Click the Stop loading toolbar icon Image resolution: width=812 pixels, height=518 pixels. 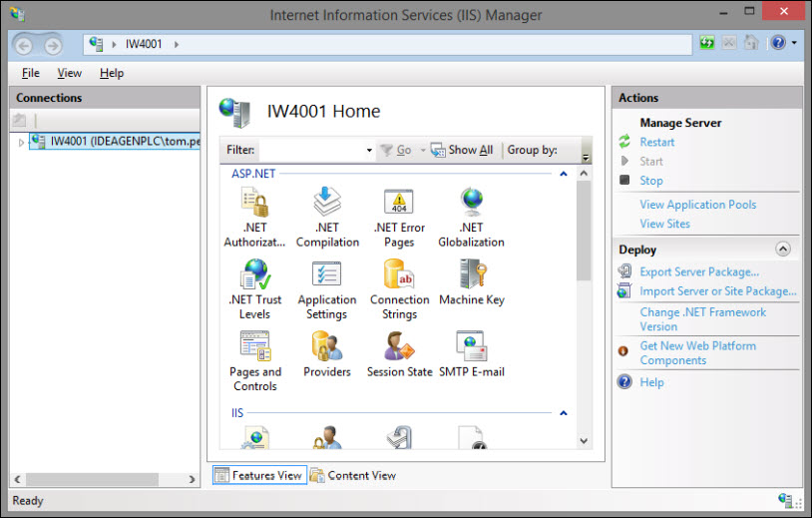pyautogui.click(x=729, y=43)
